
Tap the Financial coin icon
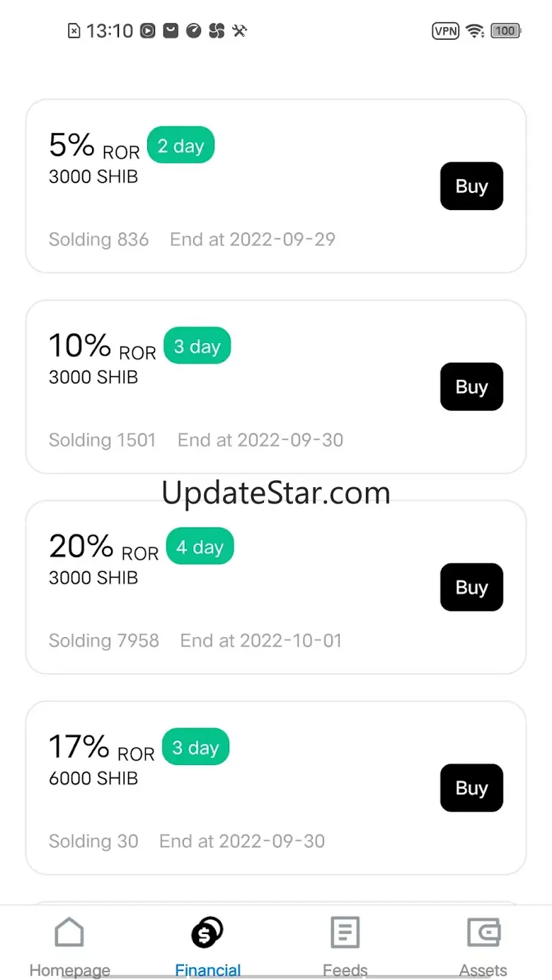coord(207,933)
